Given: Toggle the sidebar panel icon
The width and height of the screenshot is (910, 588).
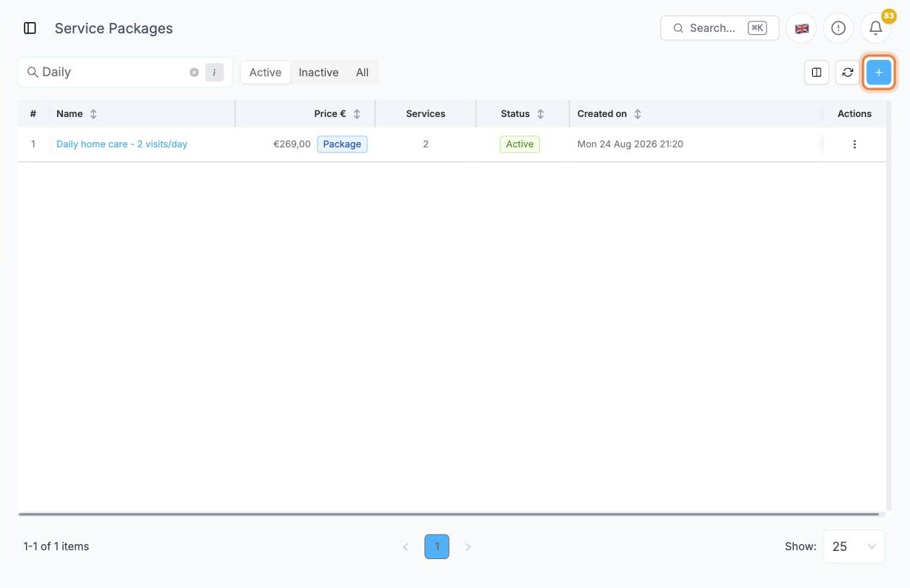Looking at the screenshot, I should (x=30, y=28).
